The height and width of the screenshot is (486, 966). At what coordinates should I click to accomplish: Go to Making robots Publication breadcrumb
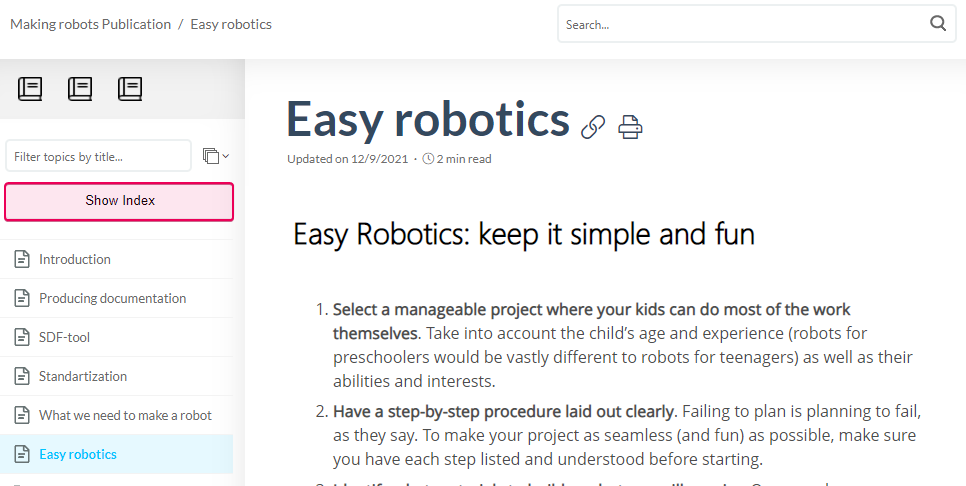point(90,24)
